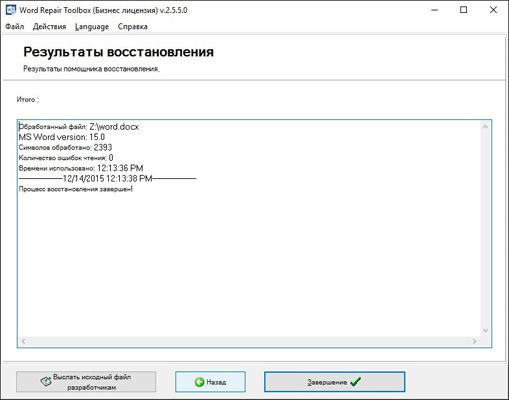Click the 'Времени использовано: 12:13:36 PM' line
509x400 pixels.
click(x=81, y=168)
